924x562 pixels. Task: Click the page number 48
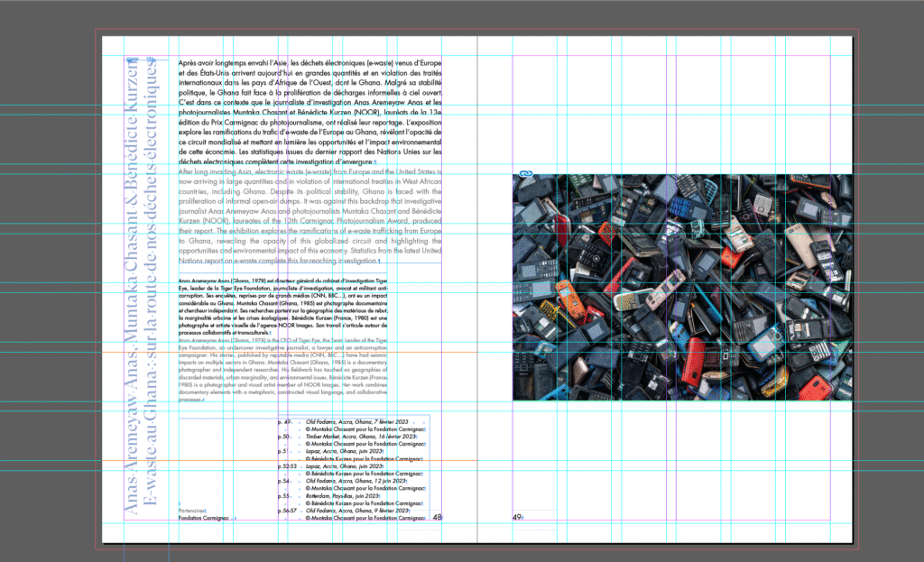coord(438,517)
